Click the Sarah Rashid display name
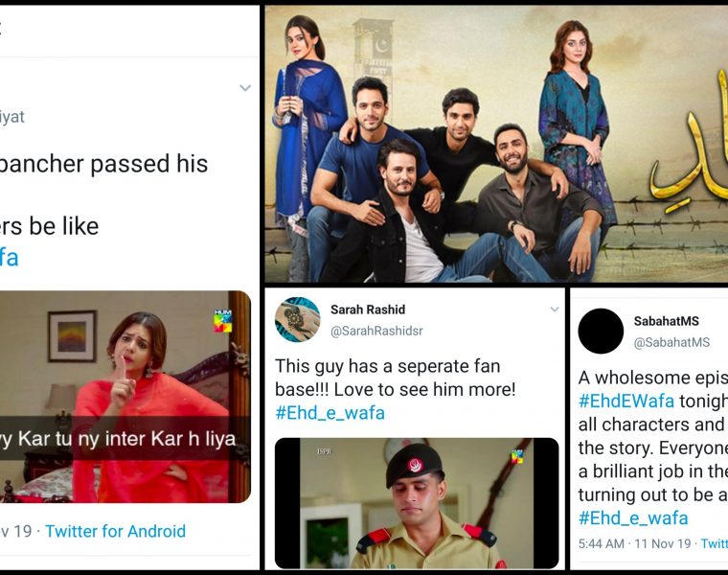728x575 pixels. coord(368,310)
